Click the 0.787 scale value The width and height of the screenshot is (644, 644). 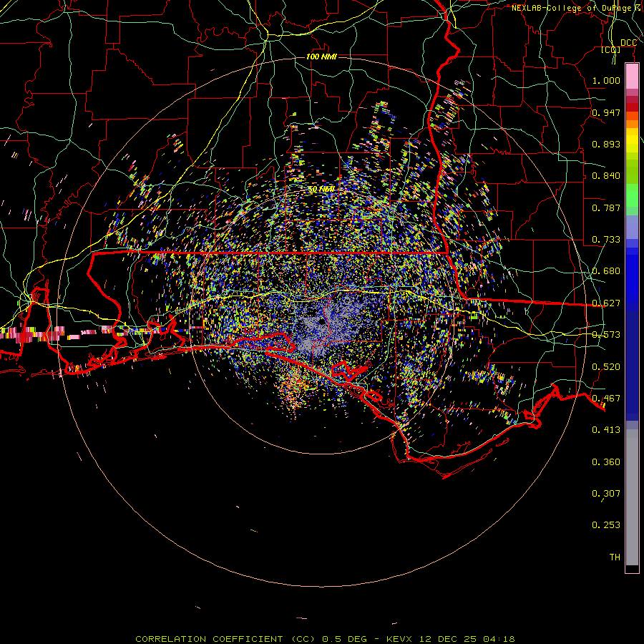pyautogui.click(x=606, y=208)
